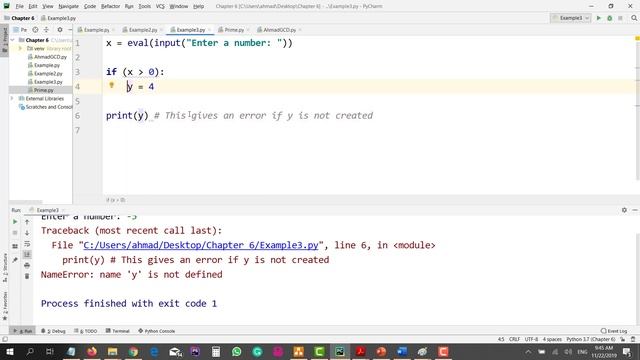Image resolution: width=640 pixels, height=360 pixels.
Task: Open the Example3.py traceback file link
Action: click(200, 245)
